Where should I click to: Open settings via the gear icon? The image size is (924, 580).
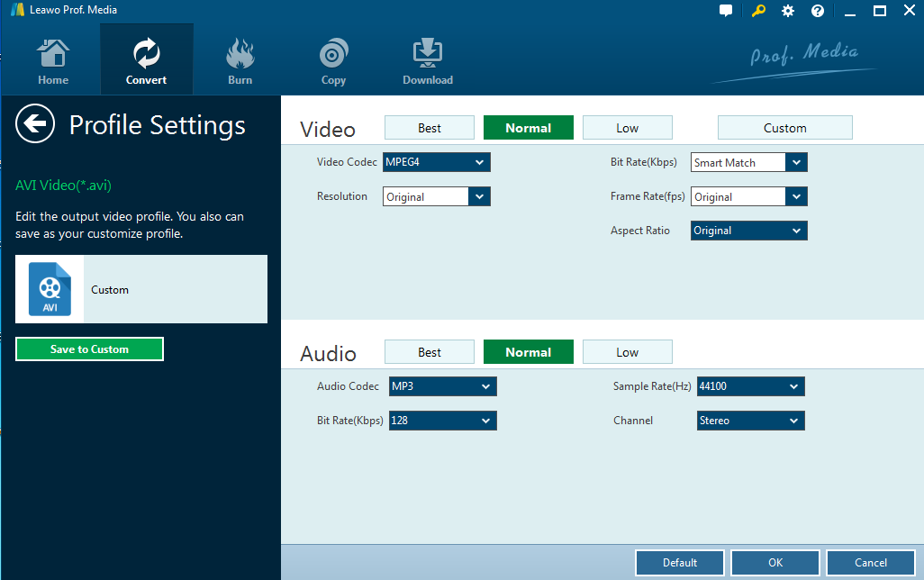click(x=788, y=11)
